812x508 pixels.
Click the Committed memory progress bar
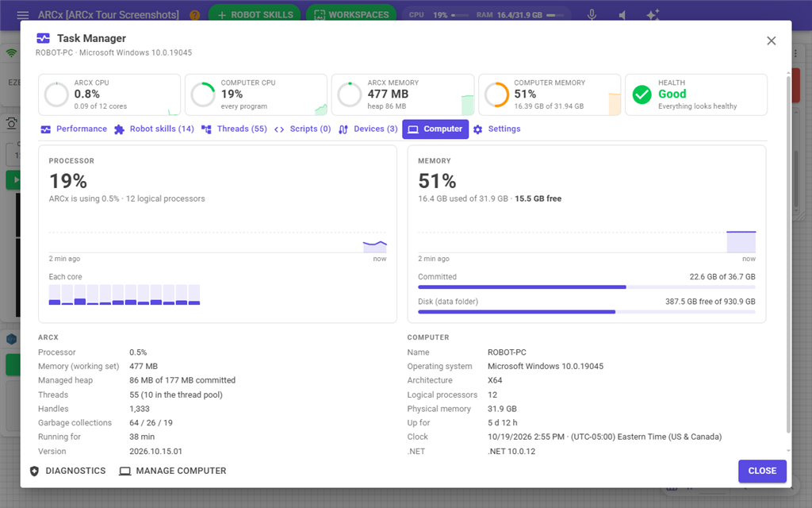587,287
